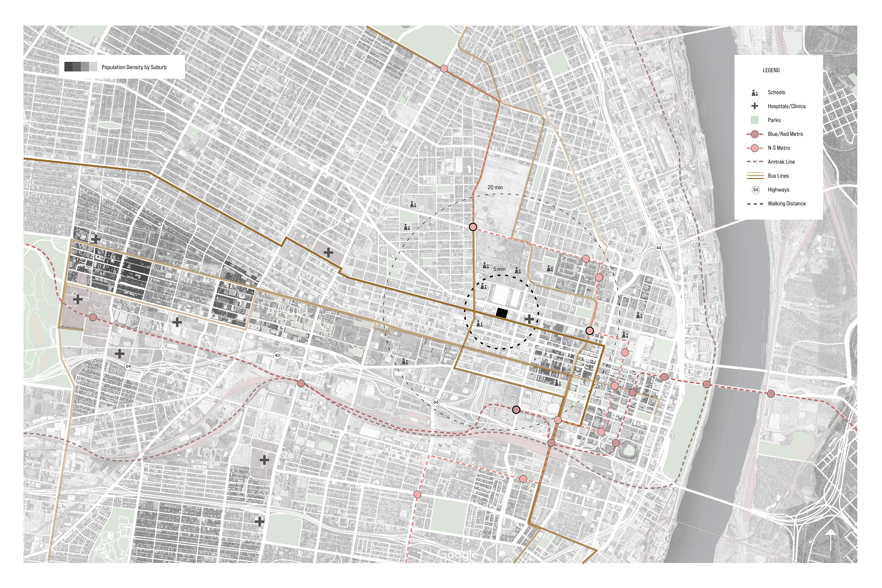This screenshot has height=588, width=882.
Task: Click the westernmost Blue/Red Metro station marker
Action: [x=93, y=318]
